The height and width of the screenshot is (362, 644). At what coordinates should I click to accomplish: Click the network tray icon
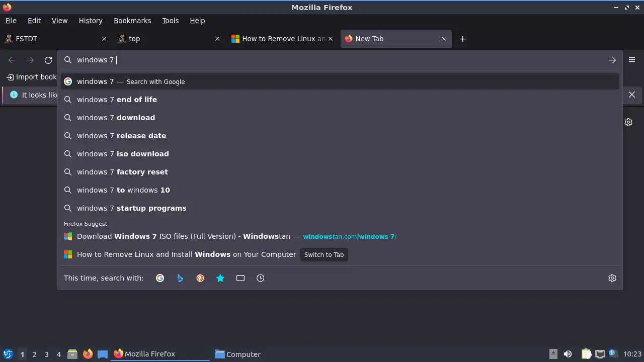pos(600,354)
